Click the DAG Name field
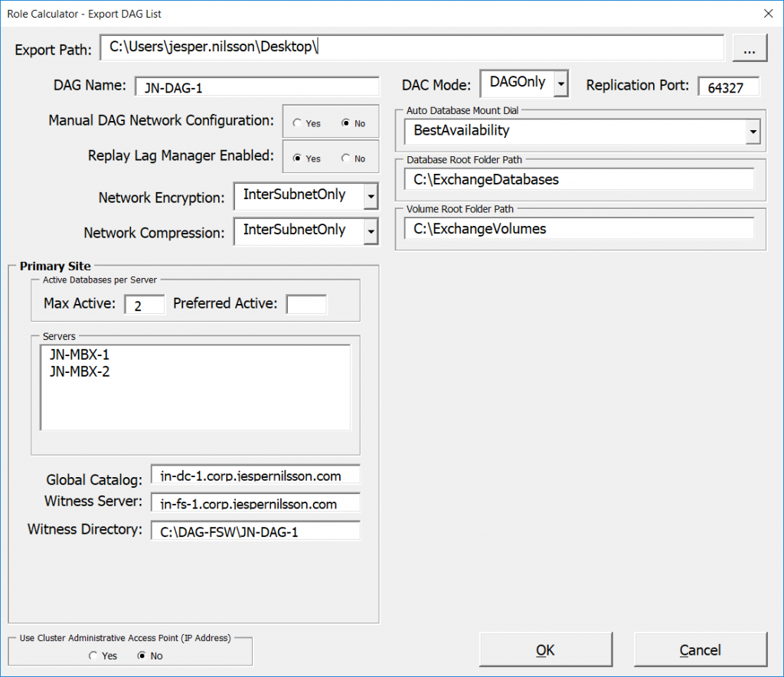This screenshot has width=784, height=677. (257, 87)
